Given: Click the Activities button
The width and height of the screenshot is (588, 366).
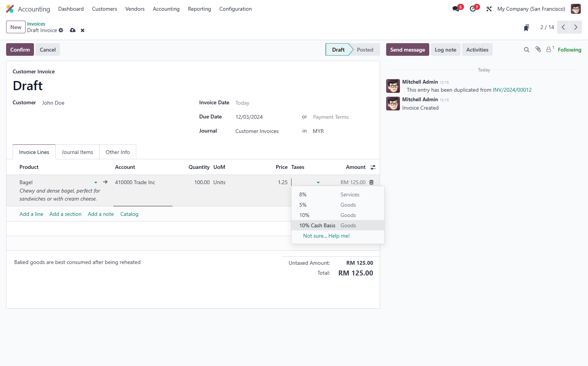Looking at the screenshot, I should point(477,50).
